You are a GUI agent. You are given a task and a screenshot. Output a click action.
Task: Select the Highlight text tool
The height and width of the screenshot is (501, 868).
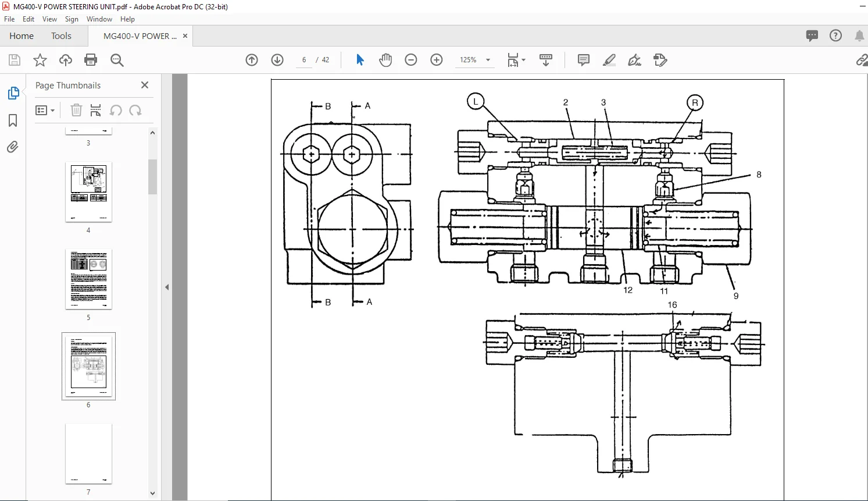[x=609, y=60]
